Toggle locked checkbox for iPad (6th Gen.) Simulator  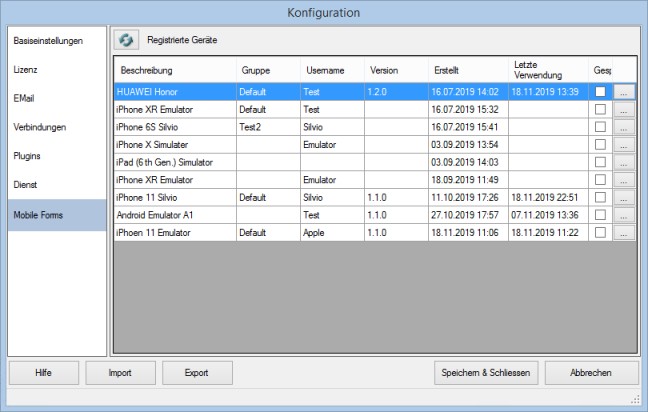[x=600, y=162]
